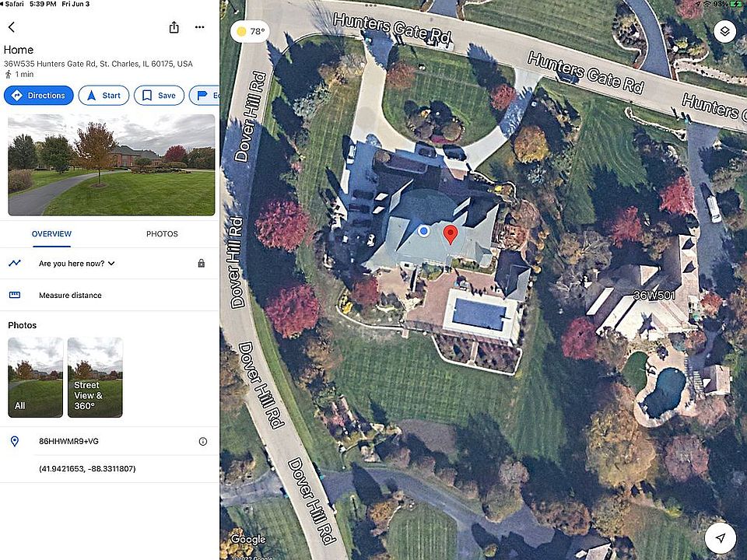Tap the lock icon beside Are you here now
This screenshot has height=560, width=747.
click(x=201, y=264)
